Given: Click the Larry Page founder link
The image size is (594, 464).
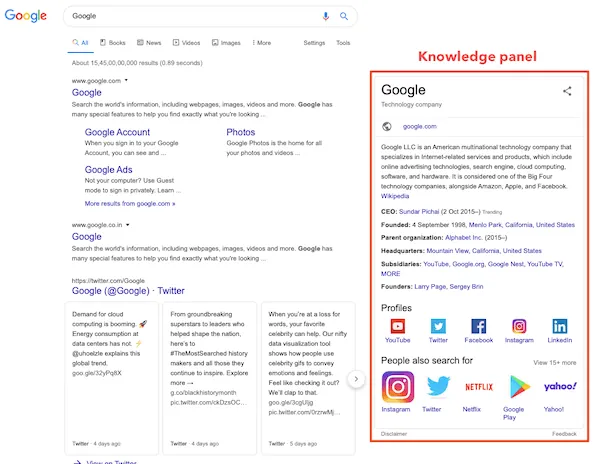Looking at the screenshot, I should click(x=430, y=287).
